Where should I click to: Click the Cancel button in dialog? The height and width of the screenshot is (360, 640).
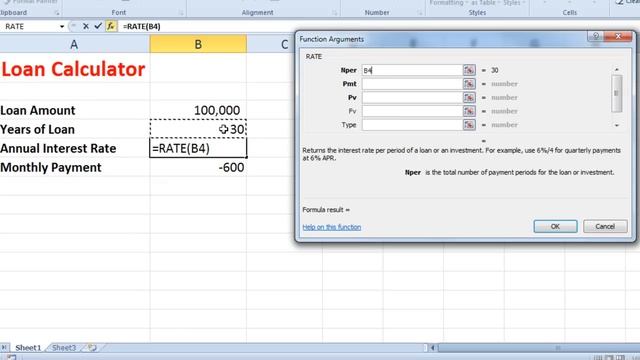[605, 227]
